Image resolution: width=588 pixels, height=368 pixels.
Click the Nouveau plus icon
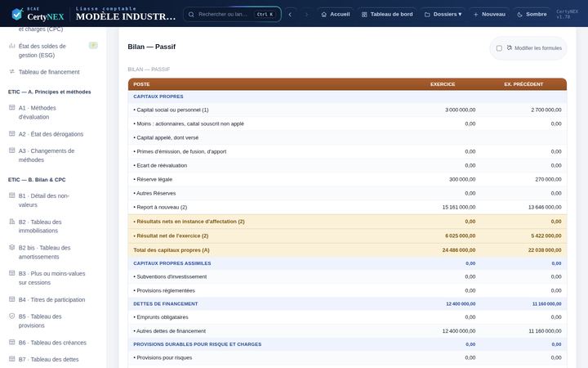[x=475, y=14]
